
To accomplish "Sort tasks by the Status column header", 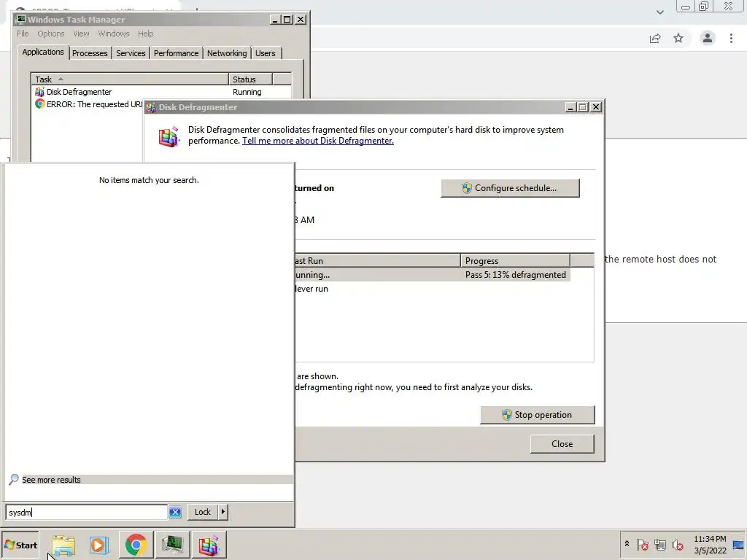I will pos(250,79).
